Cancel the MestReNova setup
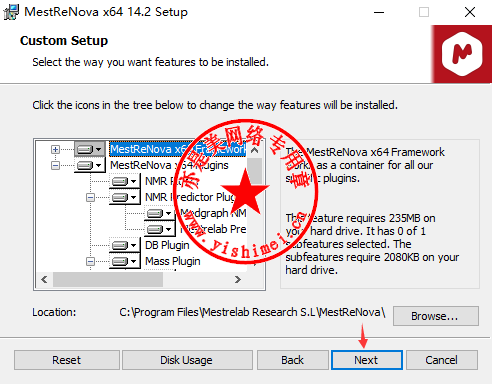The height and width of the screenshot is (384, 492). 442,360
